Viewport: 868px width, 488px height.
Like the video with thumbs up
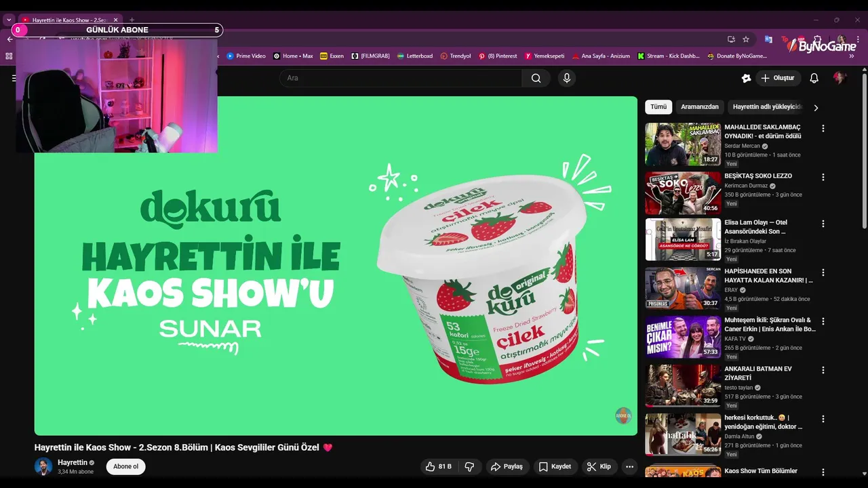438,466
